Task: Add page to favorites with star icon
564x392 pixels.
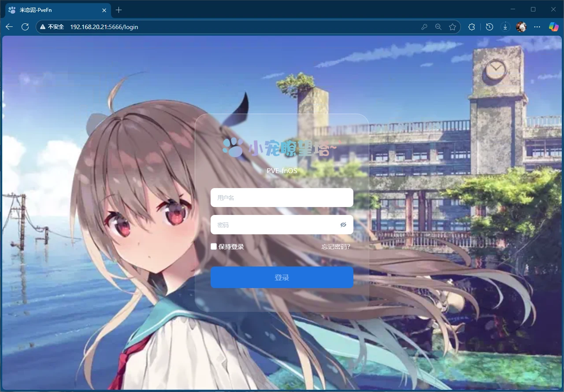Action: pyautogui.click(x=453, y=27)
